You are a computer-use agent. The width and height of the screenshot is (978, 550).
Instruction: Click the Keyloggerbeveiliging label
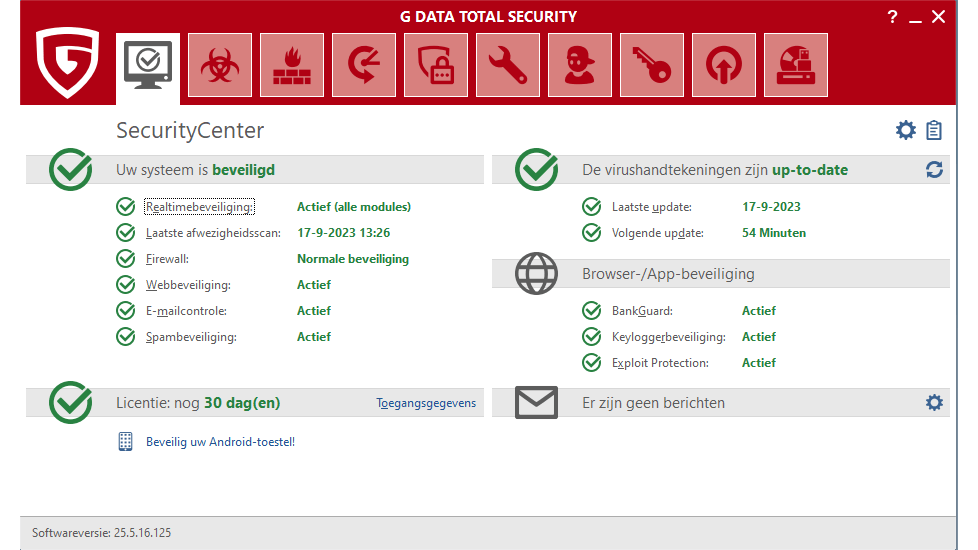tap(669, 337)
